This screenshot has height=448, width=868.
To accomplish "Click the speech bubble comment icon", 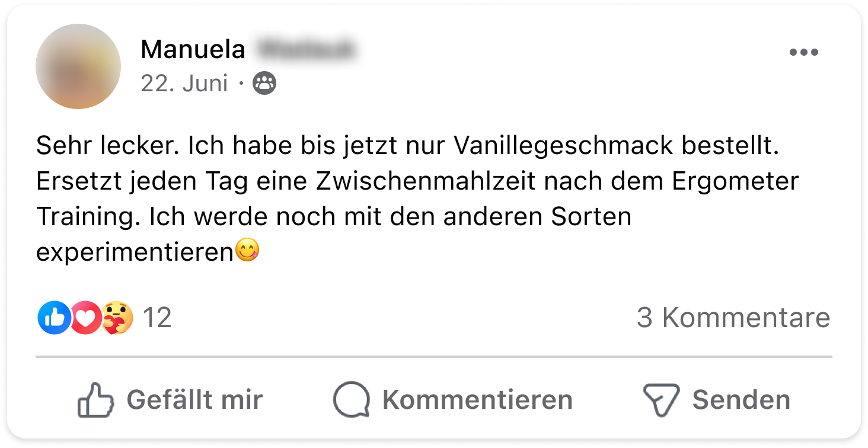I will pyautogui.click(x=352, y=400).
